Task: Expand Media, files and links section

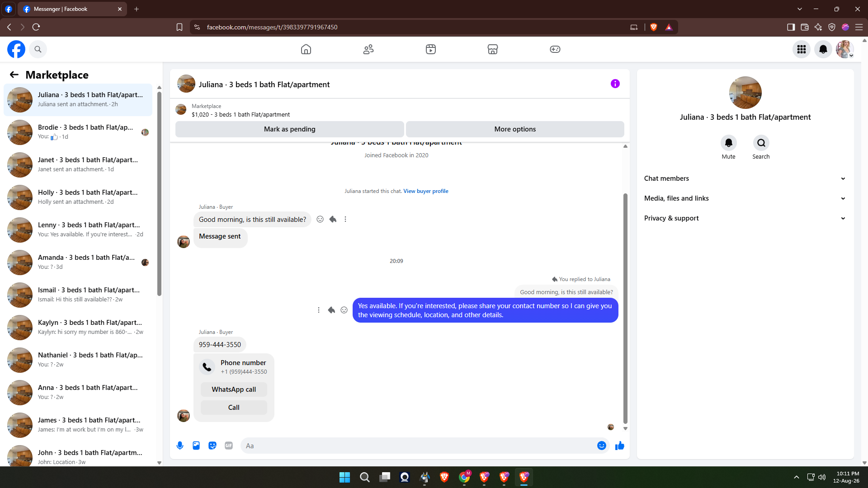Action: 745,198
